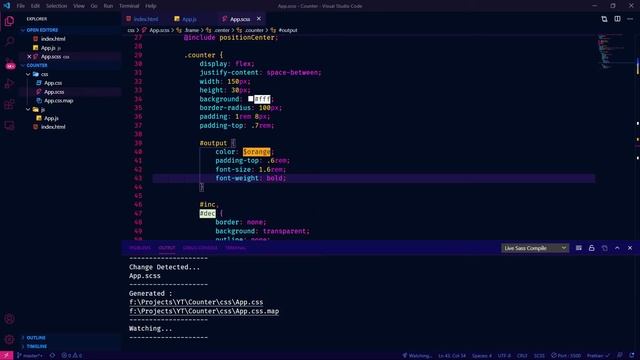Switch to the Terminal panel tab

pyautogui.click(x=236, y=248)
